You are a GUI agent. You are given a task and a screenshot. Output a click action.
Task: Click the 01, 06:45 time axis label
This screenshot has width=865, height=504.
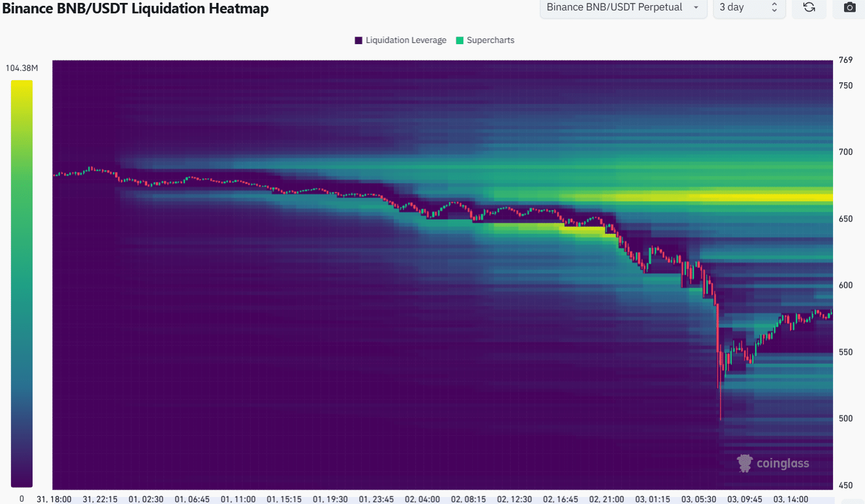point(192,499)
